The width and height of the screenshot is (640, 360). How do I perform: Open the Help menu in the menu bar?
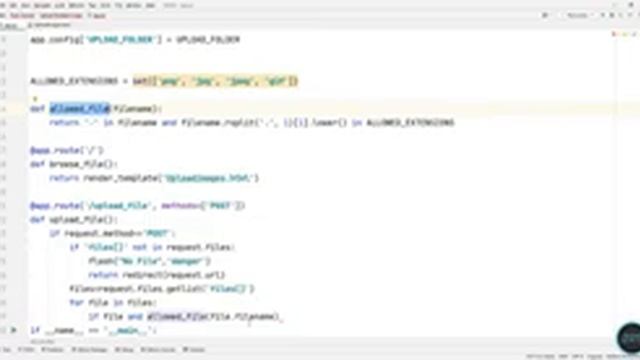151,5
